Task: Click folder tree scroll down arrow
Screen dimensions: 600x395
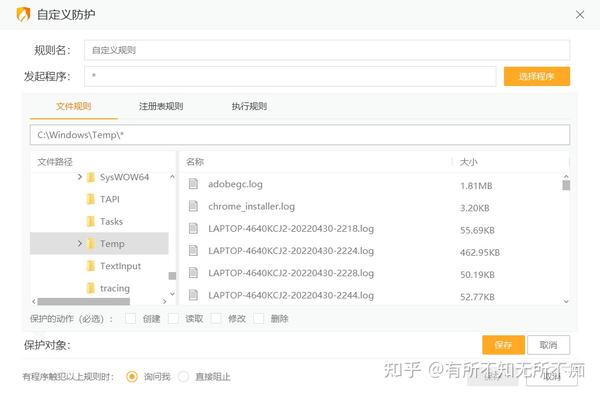Action: (x=172, y=294)
